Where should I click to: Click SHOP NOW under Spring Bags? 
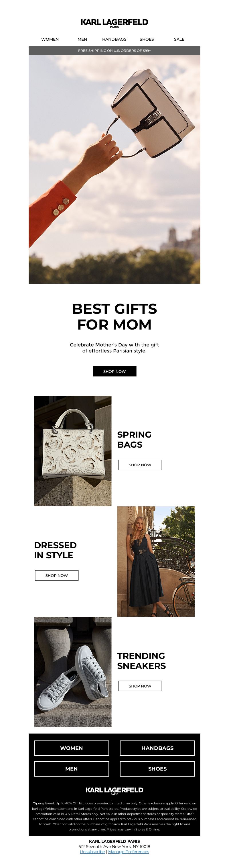pos(140,465)
